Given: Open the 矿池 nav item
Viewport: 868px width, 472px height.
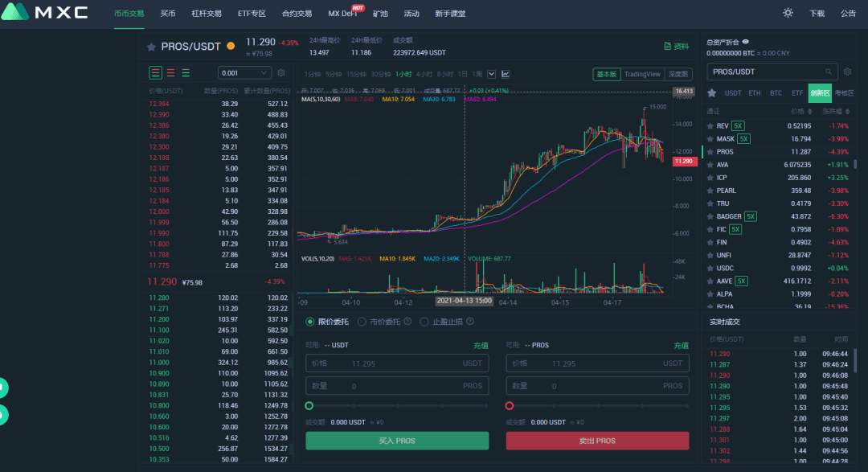Looking at the screenshot, I should pos(380,14).
